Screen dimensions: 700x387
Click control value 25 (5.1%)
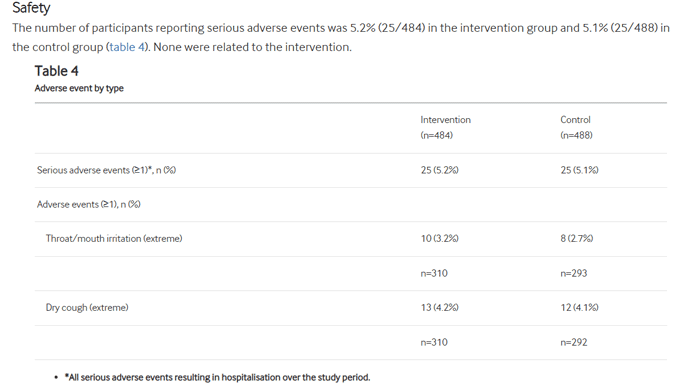click(579, 170)
